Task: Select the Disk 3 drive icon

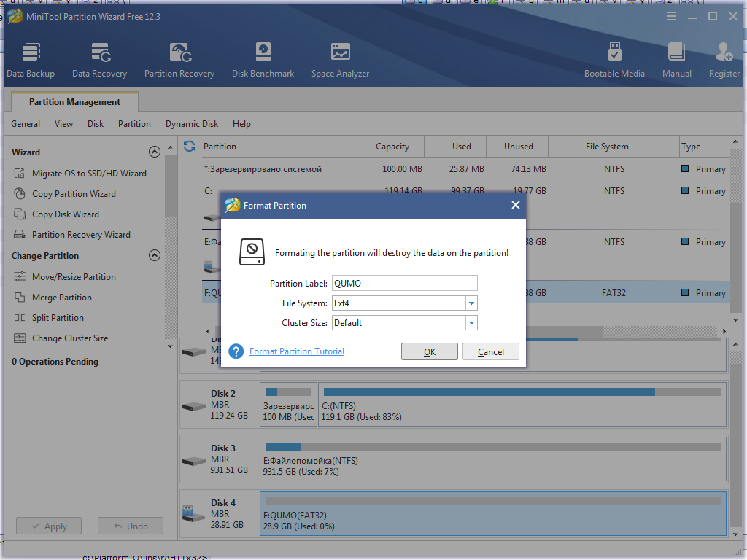Action: point(194,461)
